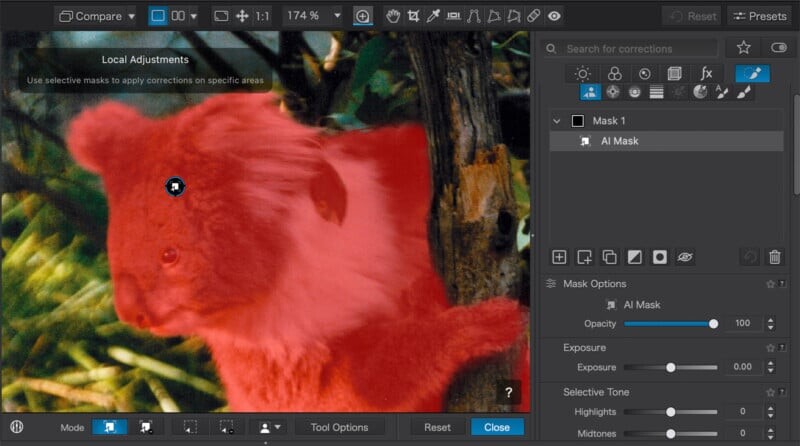Delete the selected mask with trash icon

774,257
